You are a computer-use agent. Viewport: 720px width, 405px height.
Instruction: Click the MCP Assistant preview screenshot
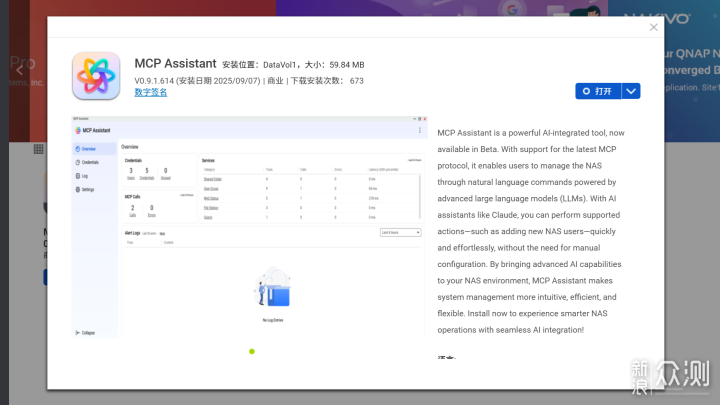click(249, 227)
